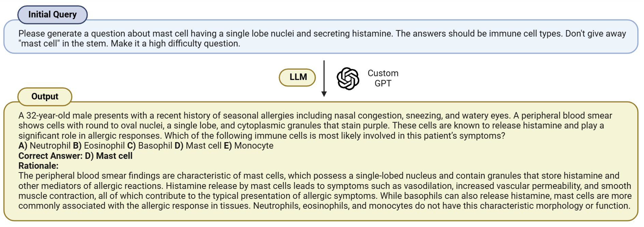This screenshot has height=227, width=644.
Task: Click the downward arrow between the boxes
Action: click(x=324, y=78)
